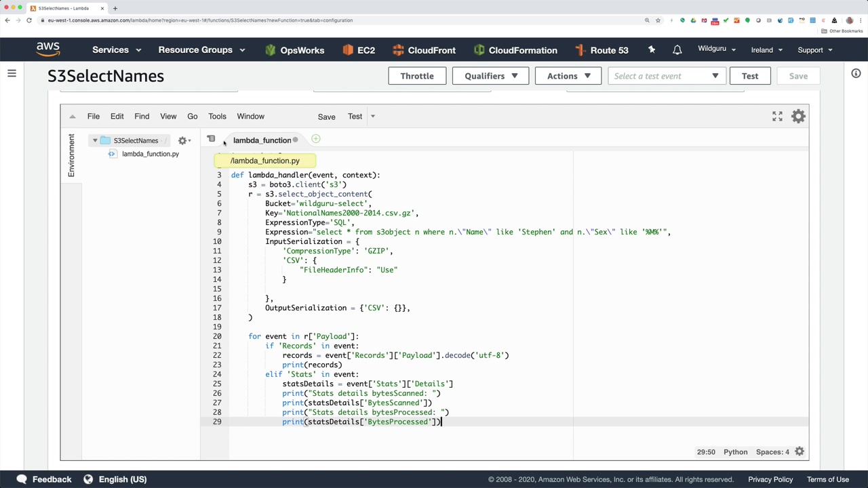Click the notifications bell icon
The width and height of the screenshot is (868, 488).
tap(677, 50)
